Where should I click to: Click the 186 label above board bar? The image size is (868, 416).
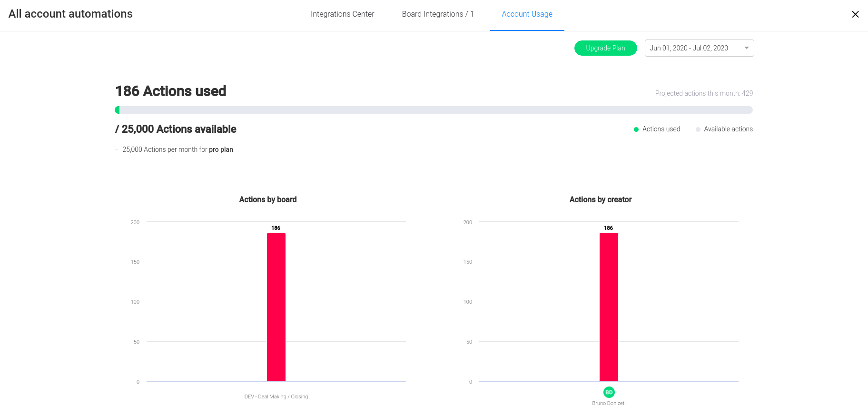tap(276, 228)
